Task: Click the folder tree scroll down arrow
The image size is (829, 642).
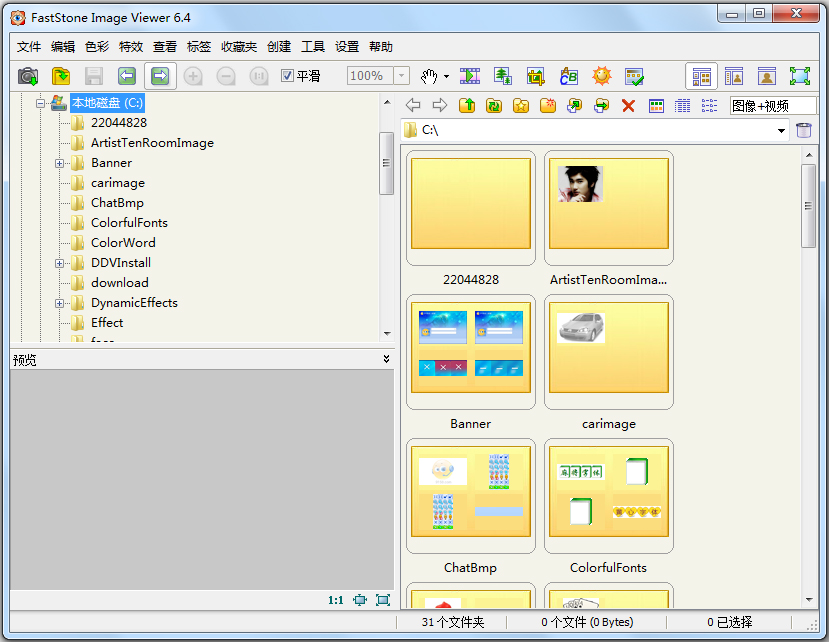Action: [387, 334]
